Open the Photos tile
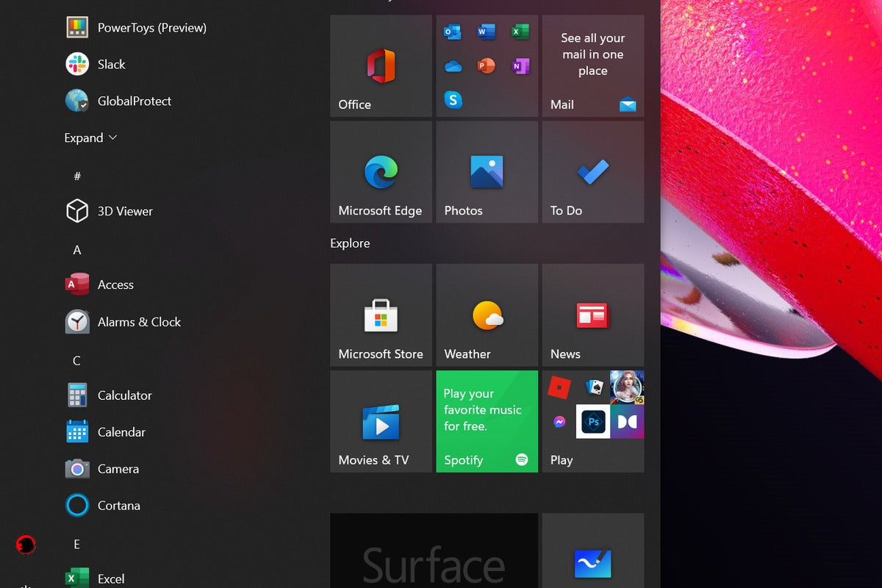The height and width of the screenshot is (588, 882). pyautogui.click(x=487, y=172)
